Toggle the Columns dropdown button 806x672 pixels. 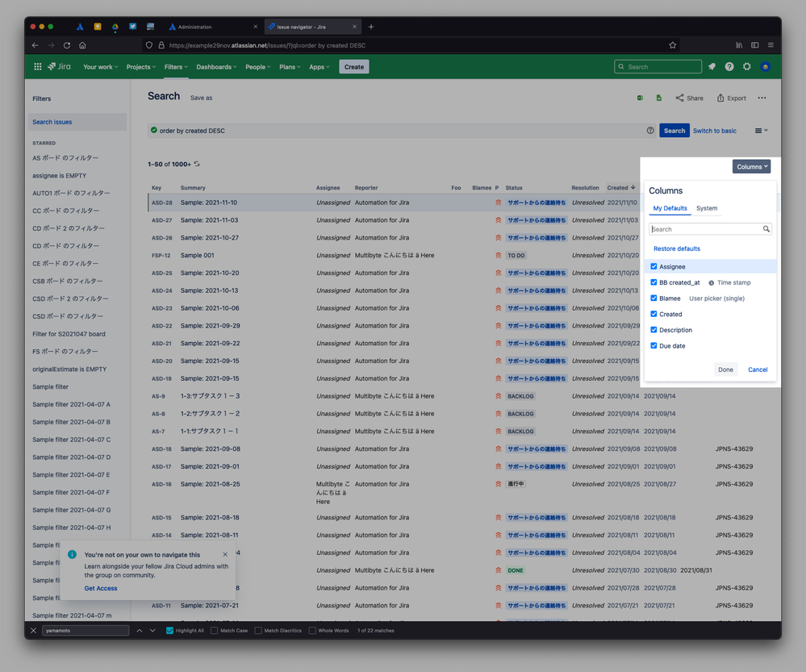751,166
